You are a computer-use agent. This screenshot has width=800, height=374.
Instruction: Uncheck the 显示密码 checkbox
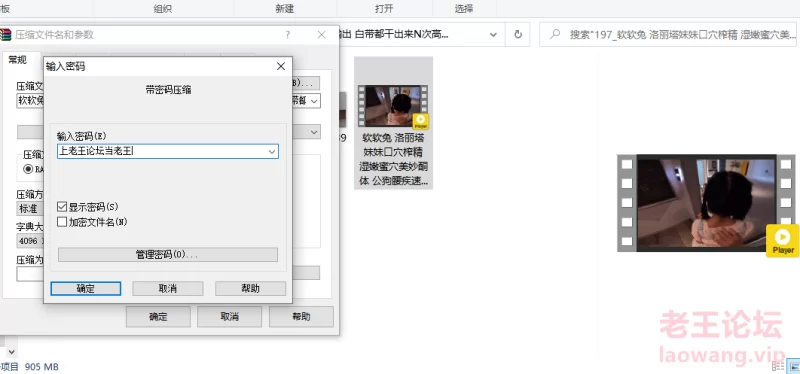62,207
